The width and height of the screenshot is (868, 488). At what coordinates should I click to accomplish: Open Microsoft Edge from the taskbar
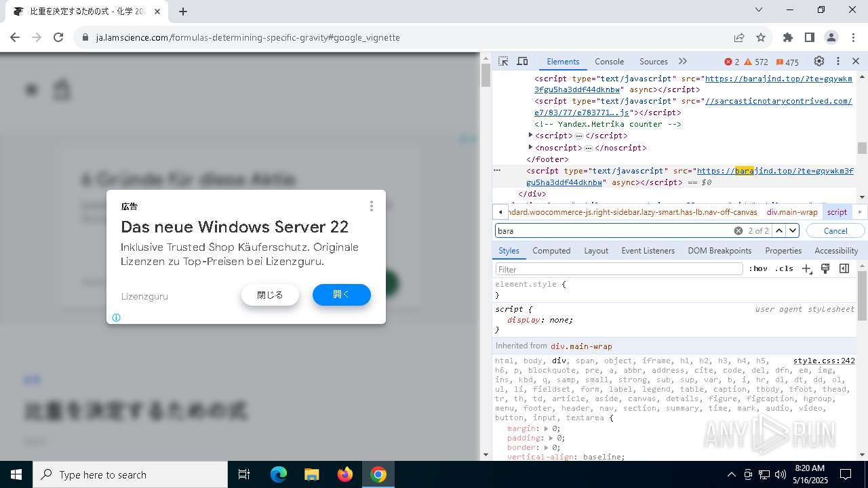[279, 474]
